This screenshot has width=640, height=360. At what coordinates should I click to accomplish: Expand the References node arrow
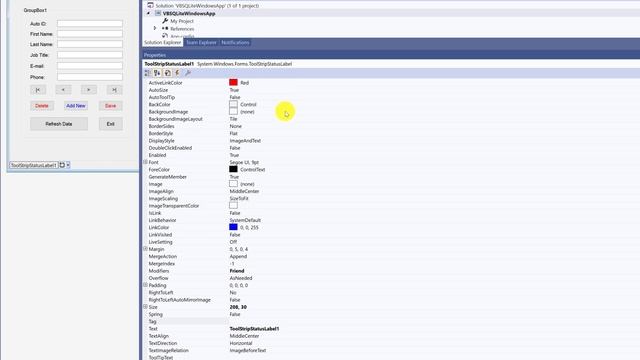pos(155,29)
